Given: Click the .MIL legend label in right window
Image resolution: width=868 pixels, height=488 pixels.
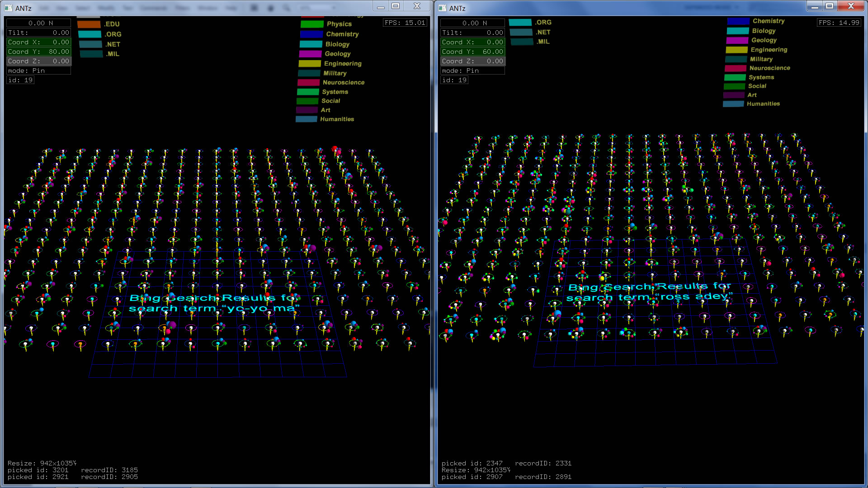Looking at the screenshot, I should pos(543,42).
